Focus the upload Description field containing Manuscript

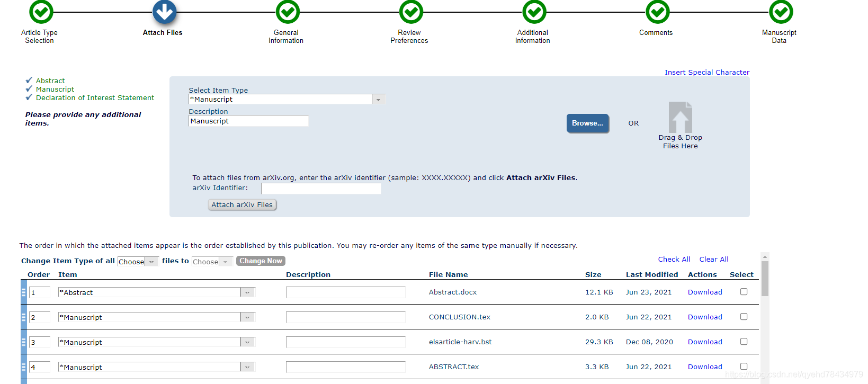tap(248, 121)
